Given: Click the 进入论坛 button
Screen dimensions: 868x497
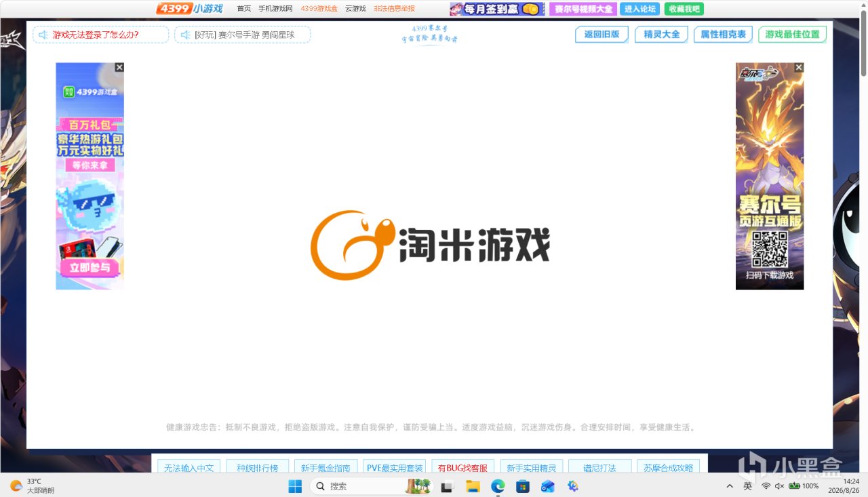Looking at the screenshot, I should tap(639, 9).
